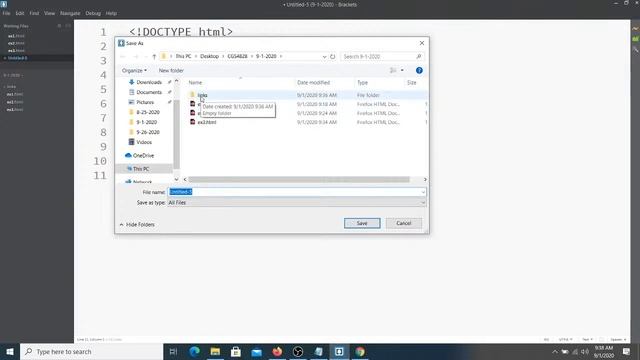The image size is (640, 360).
Task: Open address bar previous locations dropdown
Action: click(324, 56)
